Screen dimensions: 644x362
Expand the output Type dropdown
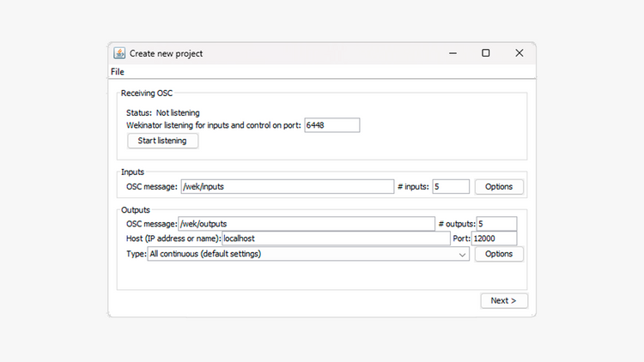pyautogui.click(x=307, y=254)
